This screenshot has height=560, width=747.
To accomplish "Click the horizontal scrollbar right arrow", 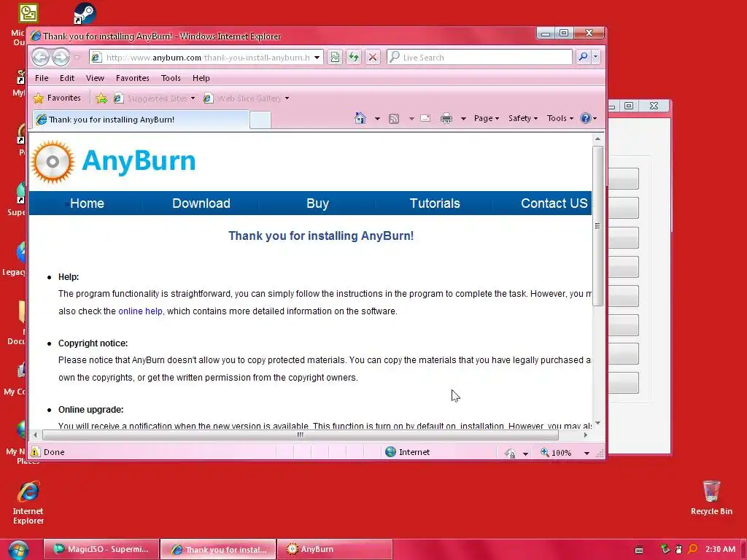I will tap(586, 435).
